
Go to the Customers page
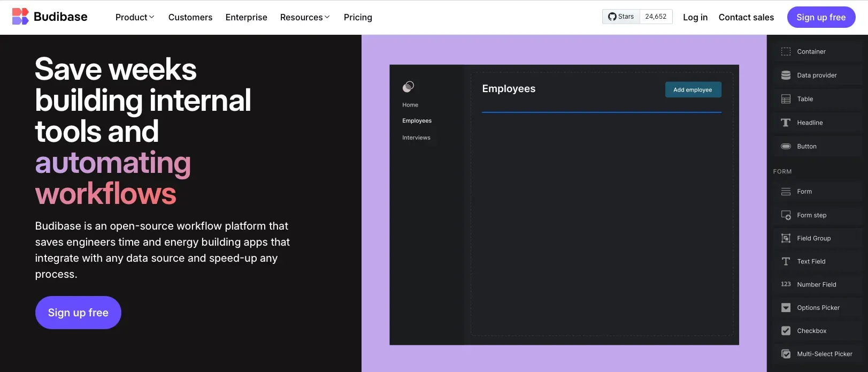point(190,17)
